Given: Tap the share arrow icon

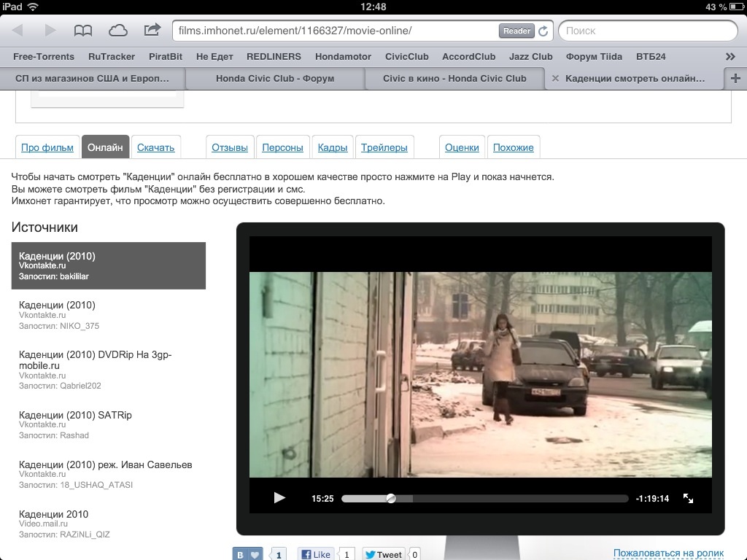Looking at the screenshot, I should 152,30.
